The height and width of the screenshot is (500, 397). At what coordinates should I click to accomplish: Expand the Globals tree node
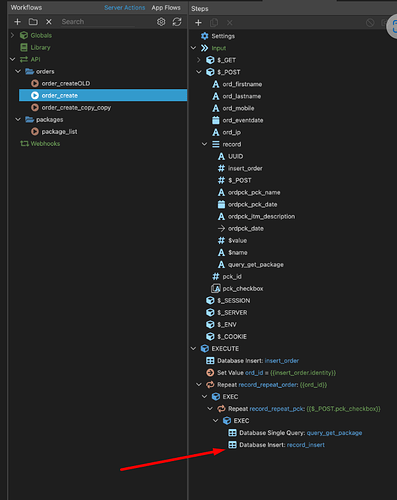click(13, 35)
